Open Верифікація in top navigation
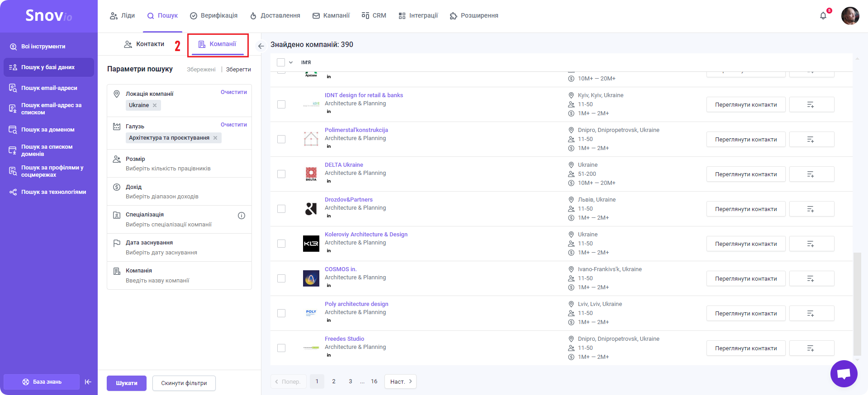Image resolution: width=868 pixels, height=395 pixels. point(213,16)
